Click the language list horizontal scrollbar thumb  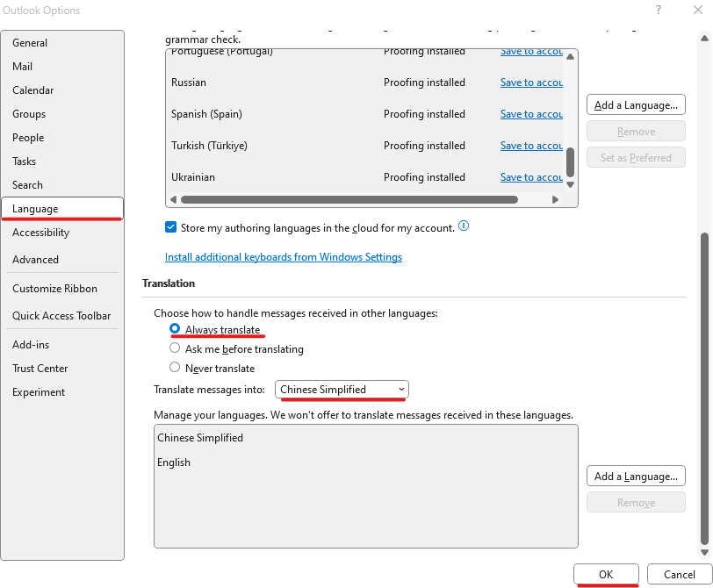click(349, 199)
